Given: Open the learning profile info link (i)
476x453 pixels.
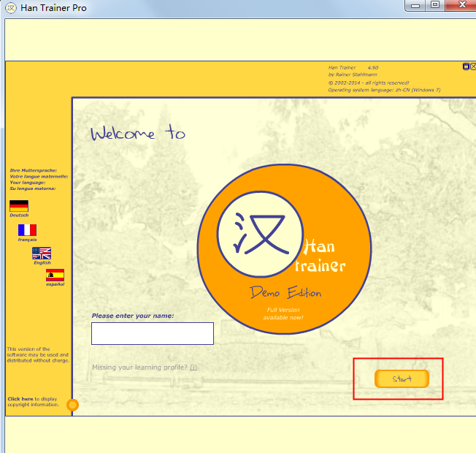Looking at the screenshot, I should point(193,368).
